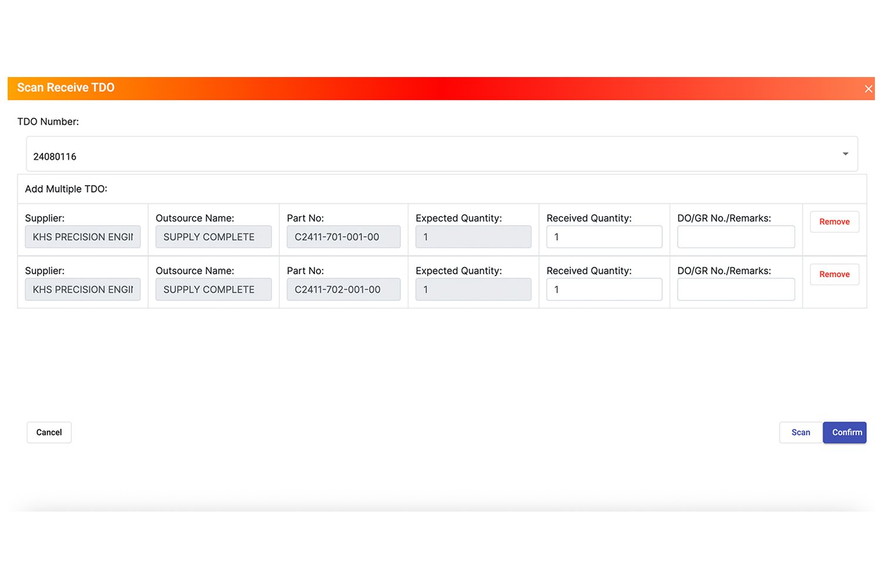
Task: Click DO/GR No./Remarks input in second row
Action: 736,289
